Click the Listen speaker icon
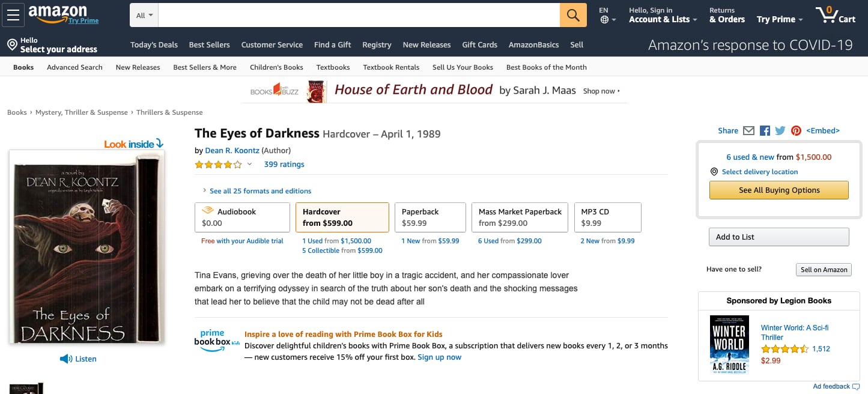The height and width of the screenshot is (394, 868). pos(65,359)
